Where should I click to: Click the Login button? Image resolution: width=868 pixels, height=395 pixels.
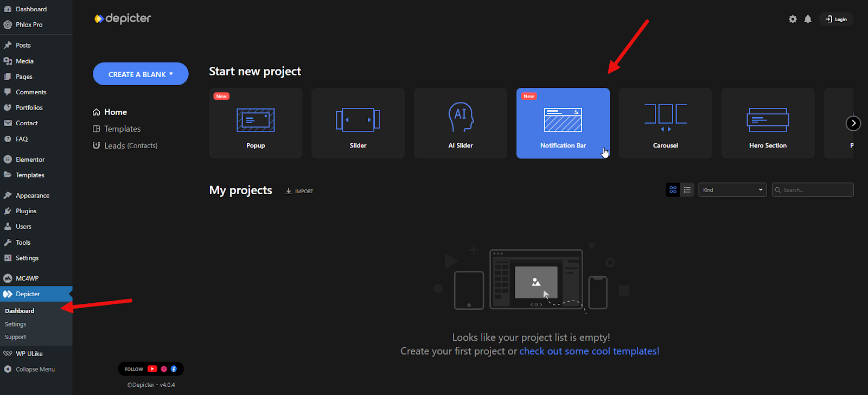[x=836, y=19]
